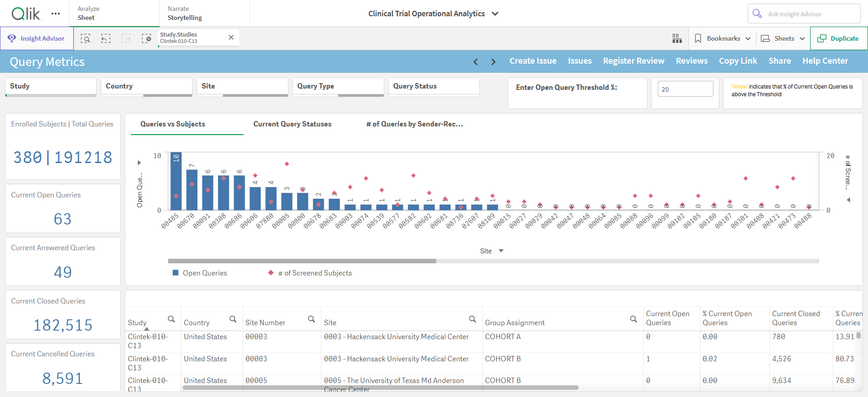This screenshot has height=397, width=868.
Task: Switch to the Current Query Statuses tab
Action: click(x=292, y=124)
